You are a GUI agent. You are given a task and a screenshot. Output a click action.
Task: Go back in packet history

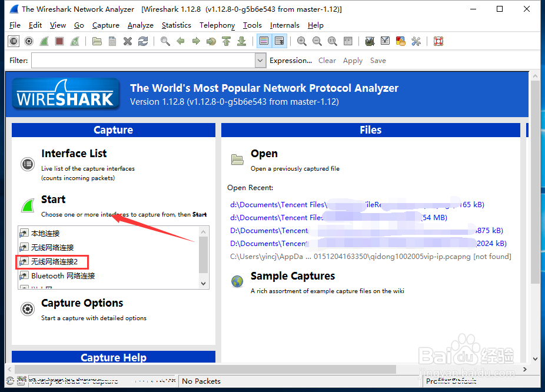[x=181, y=41]
